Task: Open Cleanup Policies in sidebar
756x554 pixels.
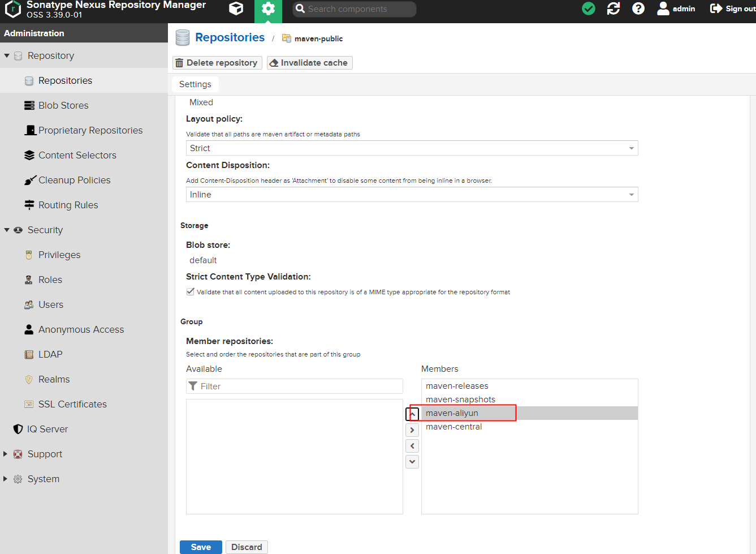Action: [84, 180]
